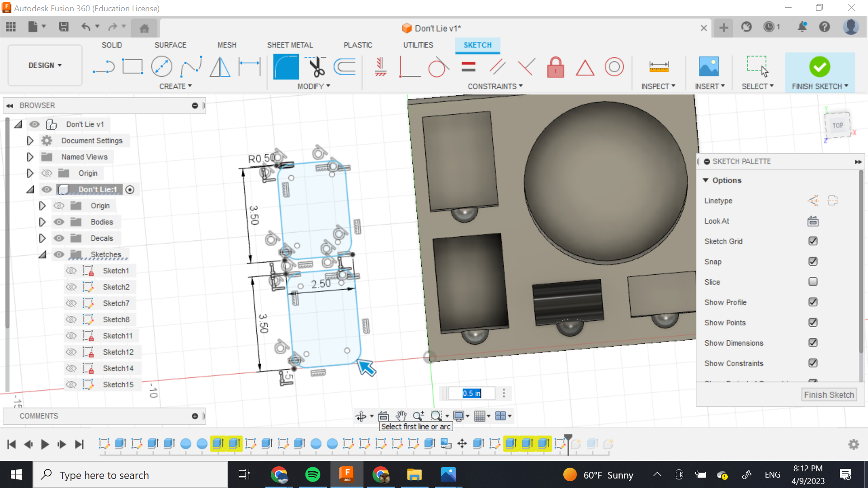Select the 2-Point Rectangle tool
The image size is (868, 488).
click(132, 67)
